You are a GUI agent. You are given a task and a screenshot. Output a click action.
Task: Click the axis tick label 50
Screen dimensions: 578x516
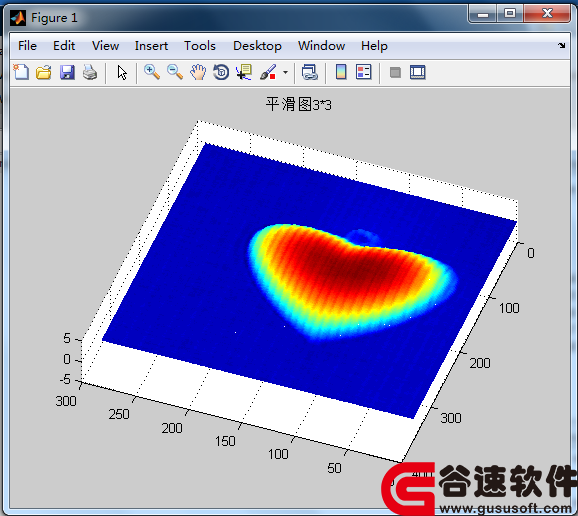coord(334,468)
